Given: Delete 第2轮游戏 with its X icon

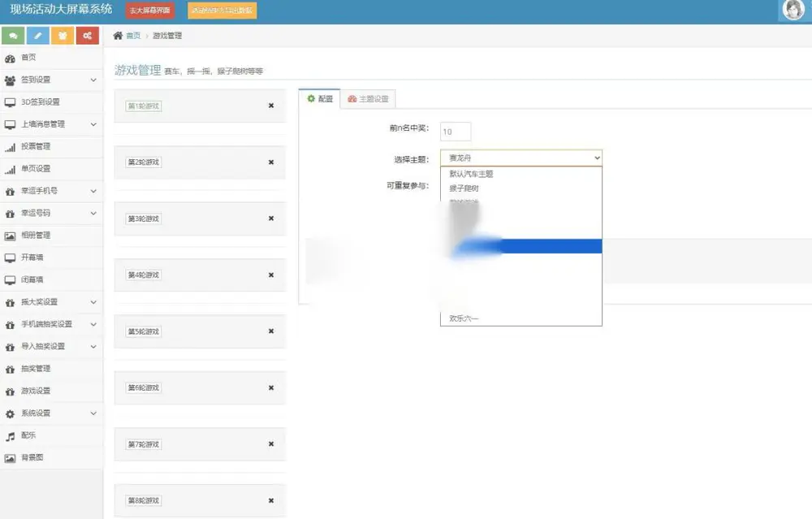Looking at the screenshot, I should (x=271, y=162).
